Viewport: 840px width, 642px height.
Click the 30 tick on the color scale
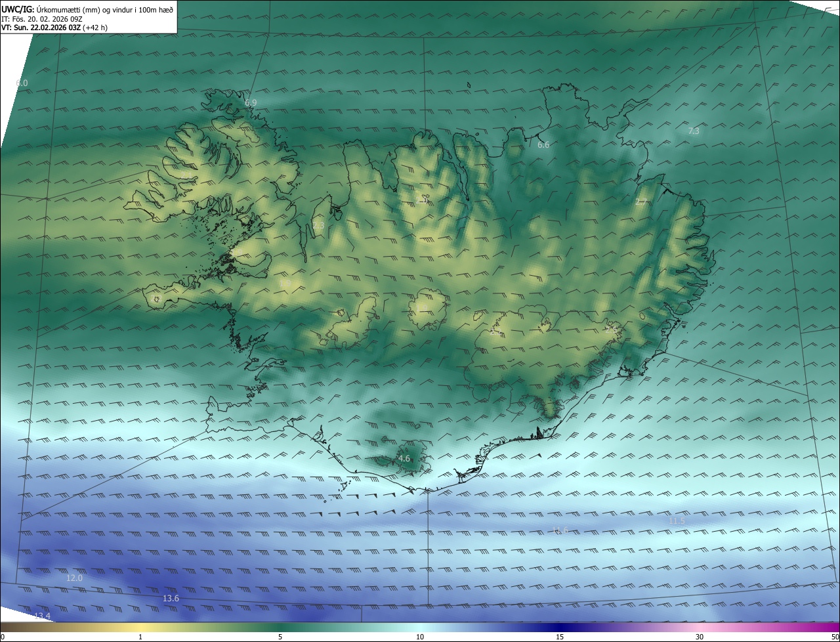tap(700, 637)
